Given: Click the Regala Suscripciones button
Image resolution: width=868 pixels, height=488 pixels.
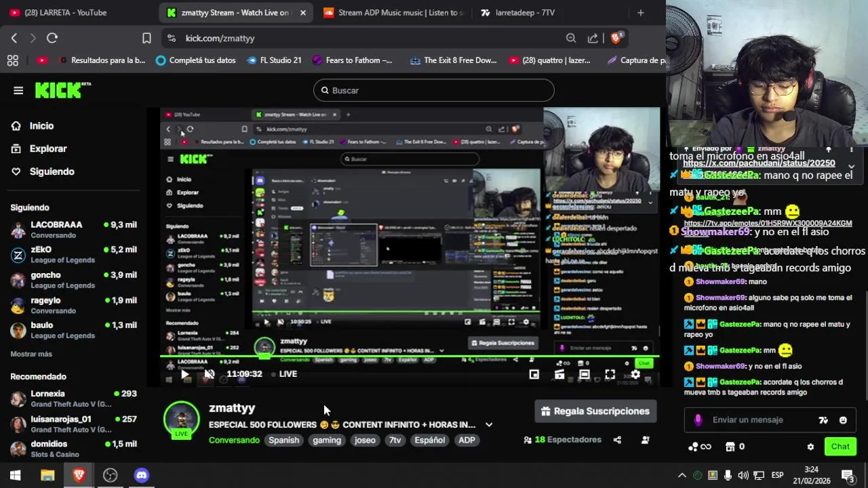Looking at the screenshot, I should click(x=596, y=411).
